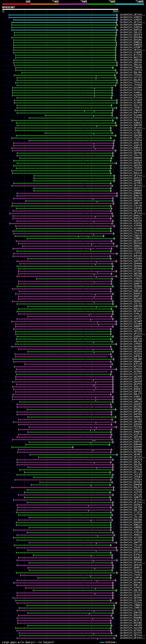Select the UniRef100_B8LRT1 label
Screen dimensions: 146x644
click(x=131, y=487)
